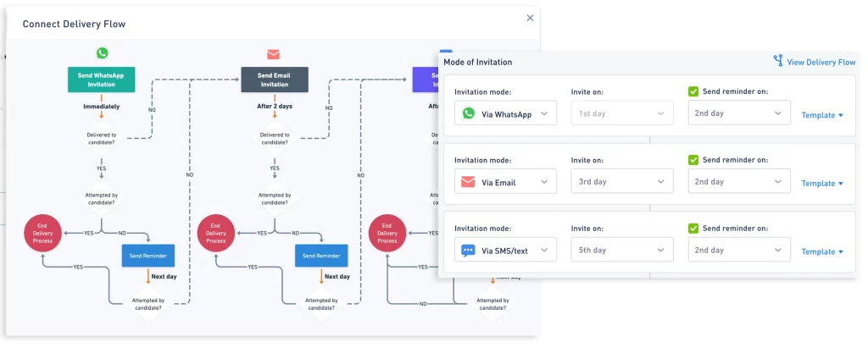Click the WhatsApp icon in the invitation mode dropdown

[x=469, y=113]
